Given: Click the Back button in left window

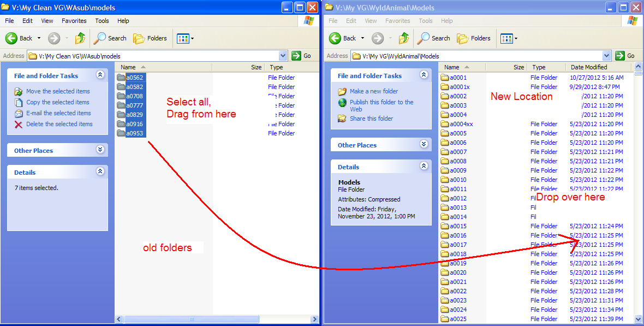Looking at the screenshot, I should pos(19,38).
